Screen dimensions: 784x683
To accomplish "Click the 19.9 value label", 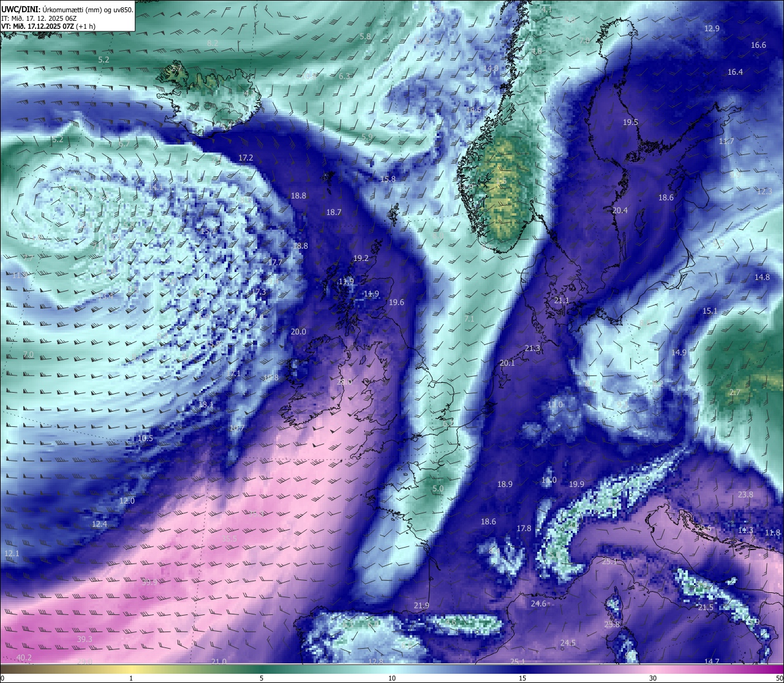I will point(576,484).
